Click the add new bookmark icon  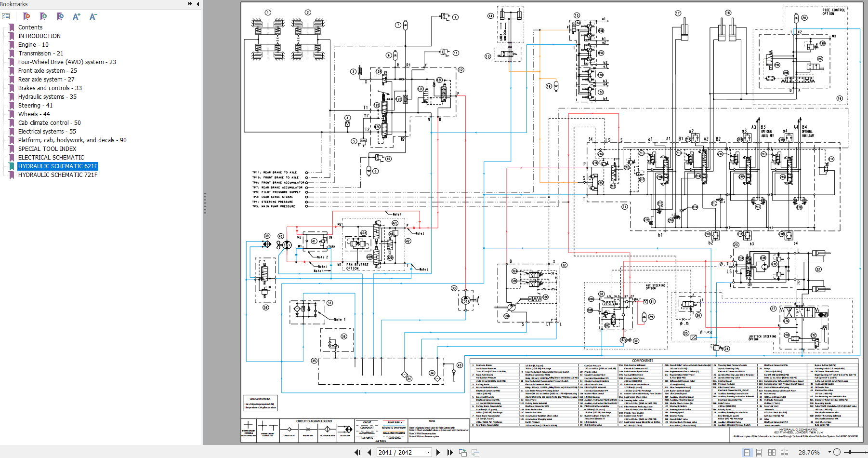tap(43, 16)
